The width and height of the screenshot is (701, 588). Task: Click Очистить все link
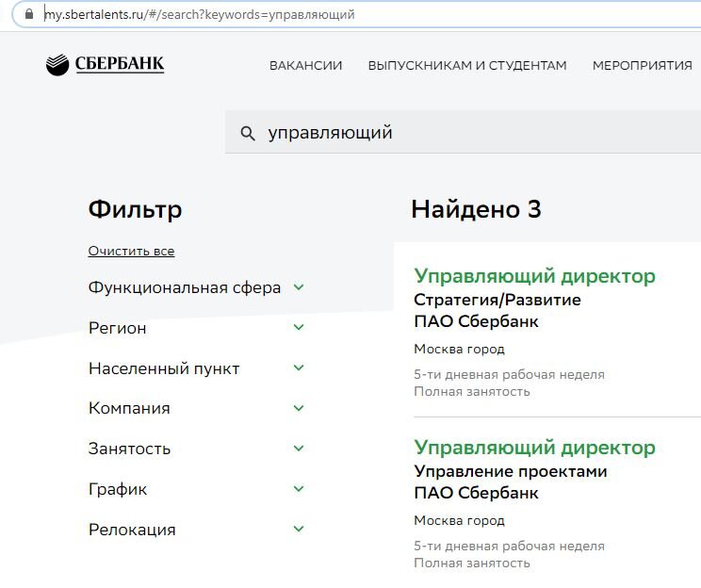(x=131, y=252)
